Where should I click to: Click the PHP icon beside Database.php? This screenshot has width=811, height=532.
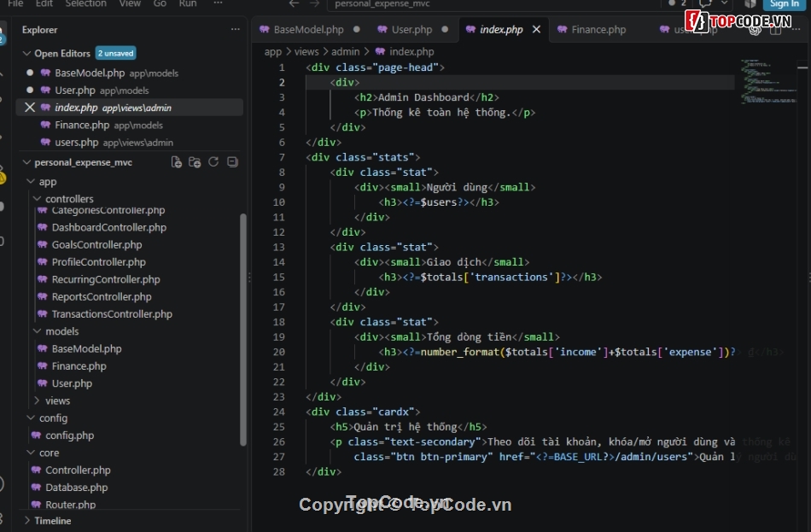point(36,488)
